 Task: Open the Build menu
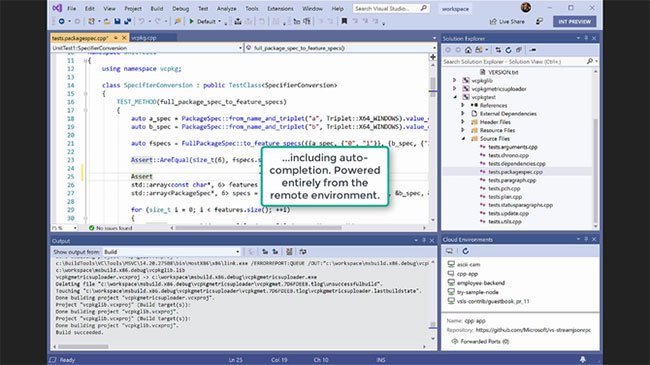157,8
